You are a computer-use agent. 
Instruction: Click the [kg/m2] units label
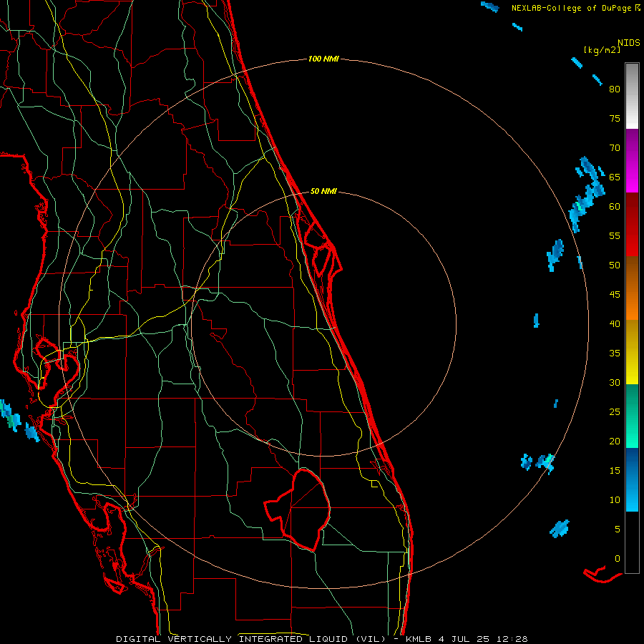pos(602,50)
